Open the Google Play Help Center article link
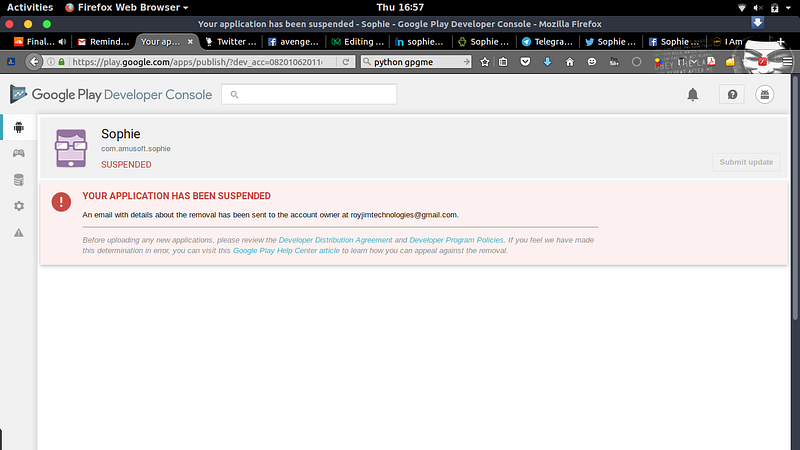 click(286, 251)
